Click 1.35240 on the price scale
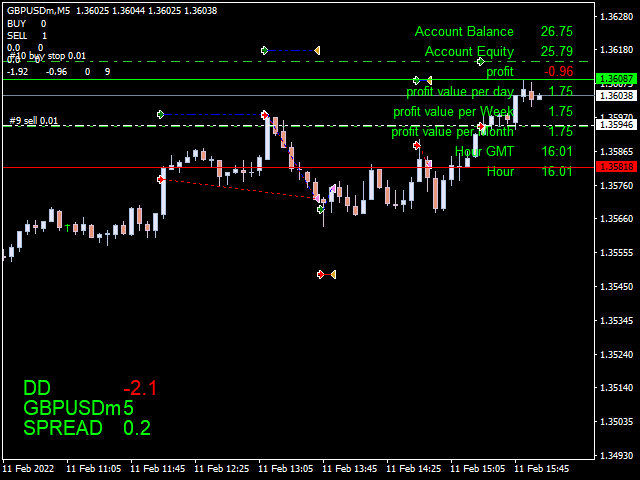640x480 pixels. [616, 354]
